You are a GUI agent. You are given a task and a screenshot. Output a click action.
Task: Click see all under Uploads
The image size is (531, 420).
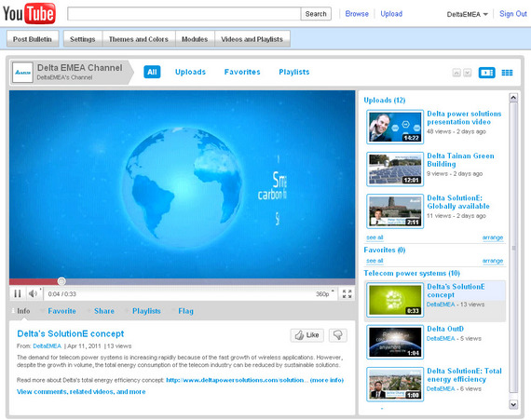374,237
